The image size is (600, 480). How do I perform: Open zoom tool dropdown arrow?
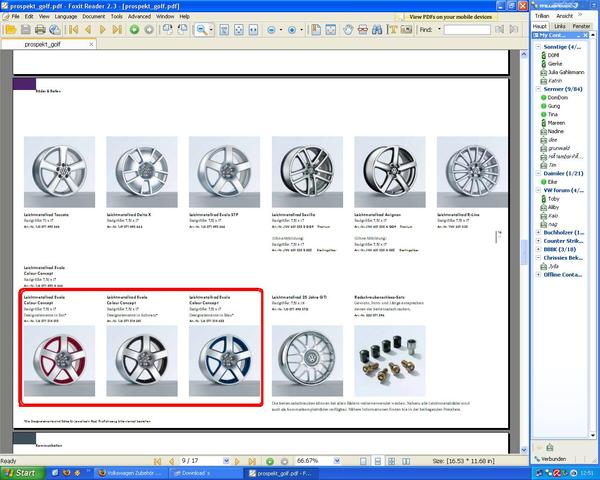tap(211, 29)
